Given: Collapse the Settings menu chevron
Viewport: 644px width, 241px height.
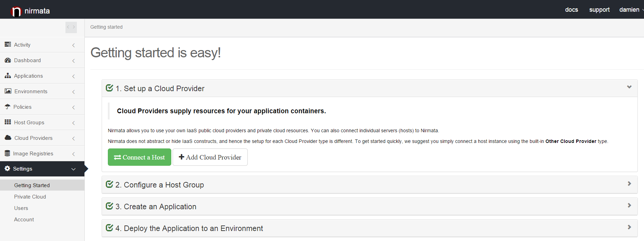Looking at the screenshot, I should point(73,169).
